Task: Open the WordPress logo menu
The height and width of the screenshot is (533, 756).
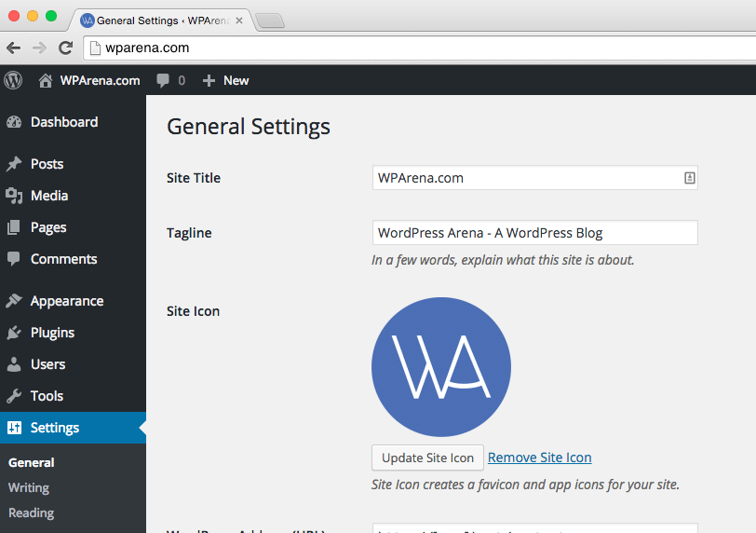Action: point(13,80)
